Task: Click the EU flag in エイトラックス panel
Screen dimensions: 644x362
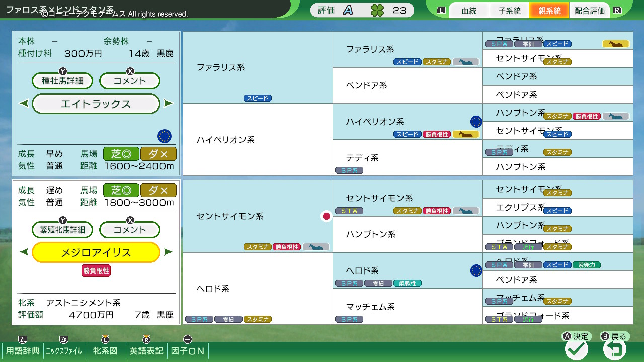Action: (165, 136)
